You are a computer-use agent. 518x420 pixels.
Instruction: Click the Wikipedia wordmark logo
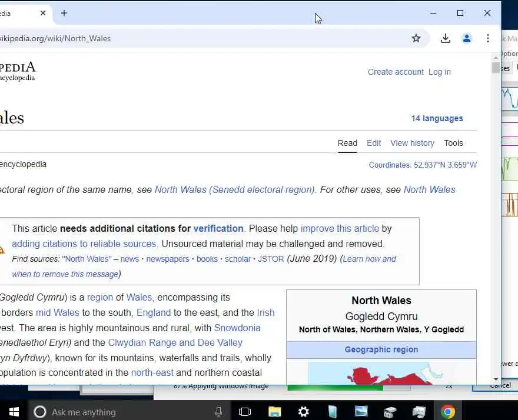tap(18, 71)
